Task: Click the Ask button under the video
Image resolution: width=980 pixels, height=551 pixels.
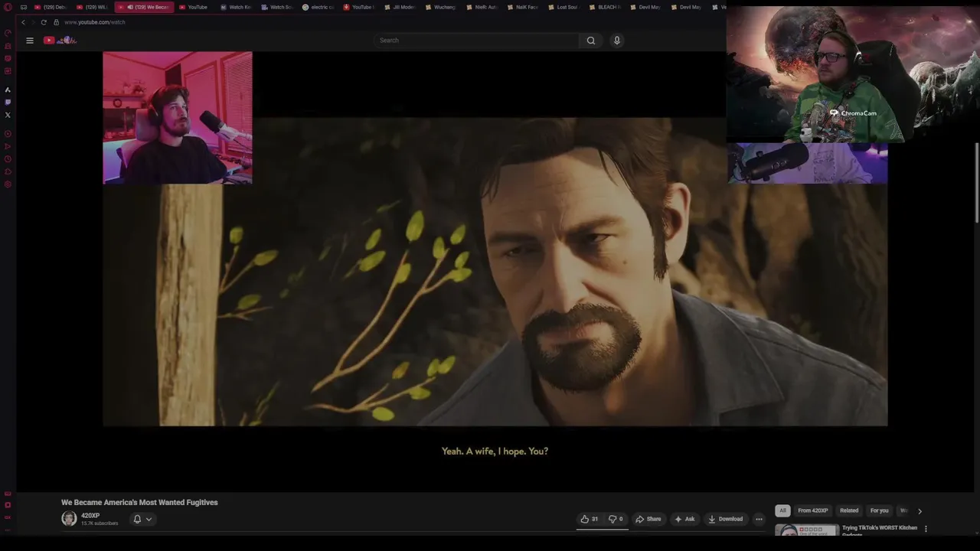Action: coord(684,519)
